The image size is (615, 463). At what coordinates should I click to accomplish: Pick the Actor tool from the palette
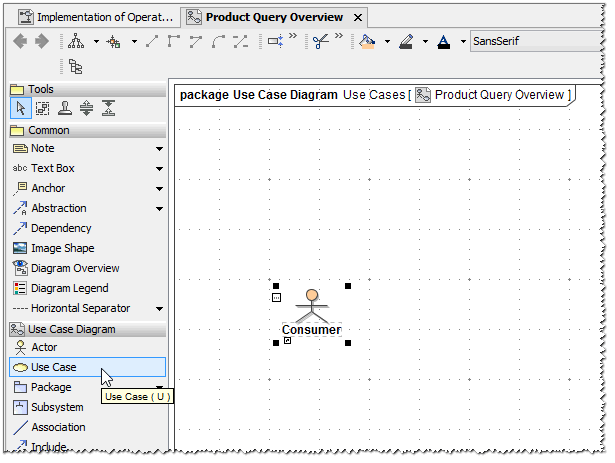click(44, 347)
